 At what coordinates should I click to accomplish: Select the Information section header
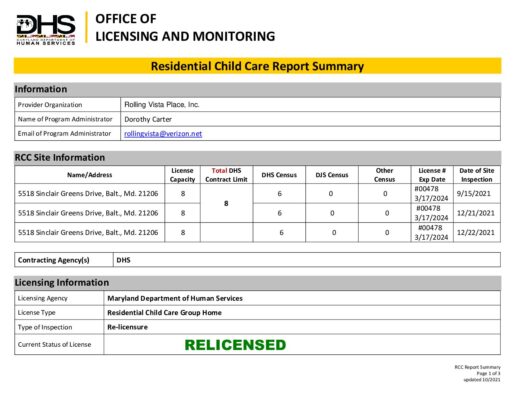[x=257, y=89]
